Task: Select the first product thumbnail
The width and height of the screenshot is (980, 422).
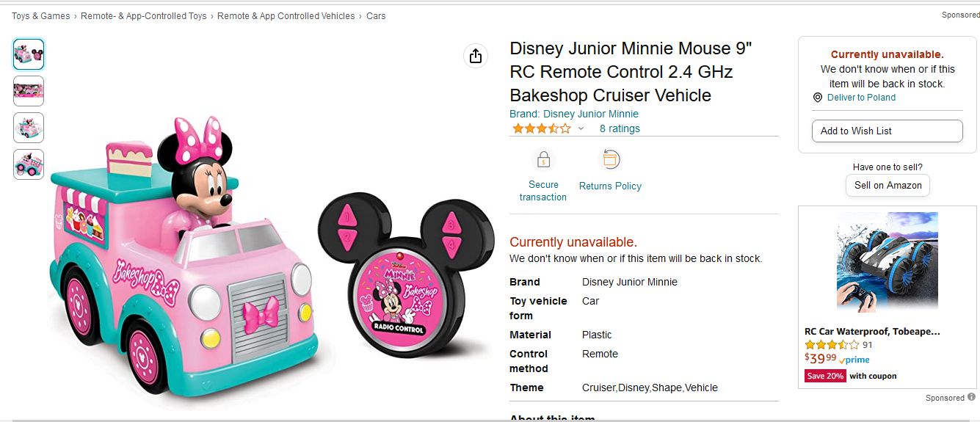Action: pyautogui.click(x=29, y=54)
